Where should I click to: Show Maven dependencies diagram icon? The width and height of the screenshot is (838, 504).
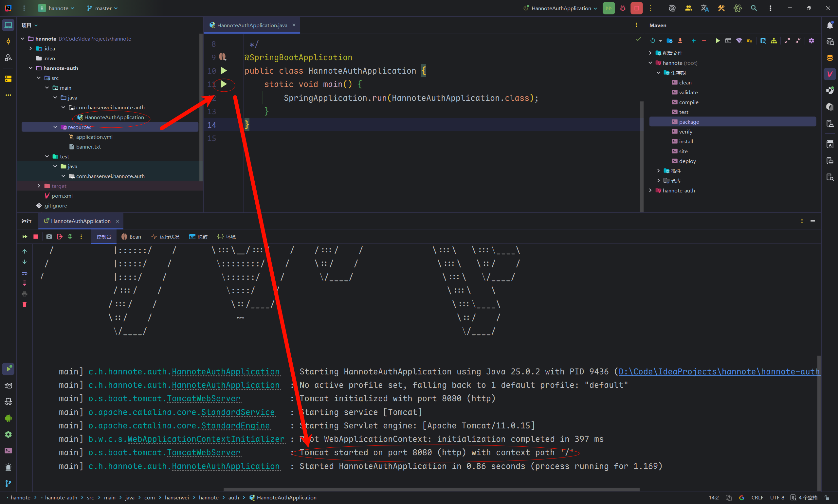(x=774, y=41)
